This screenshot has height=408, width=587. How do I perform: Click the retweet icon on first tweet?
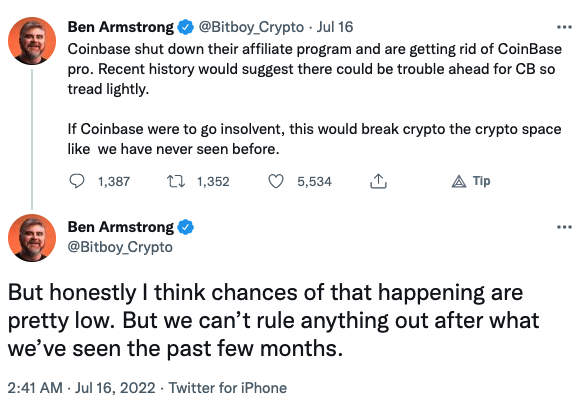click(176, 182)
